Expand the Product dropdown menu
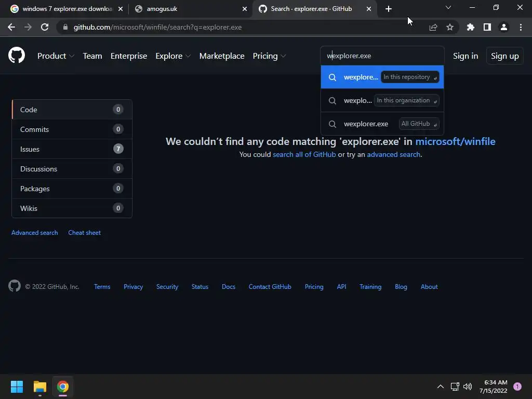Image resolution: width=532 pixels, height=399 pixels. click(56, 56)
